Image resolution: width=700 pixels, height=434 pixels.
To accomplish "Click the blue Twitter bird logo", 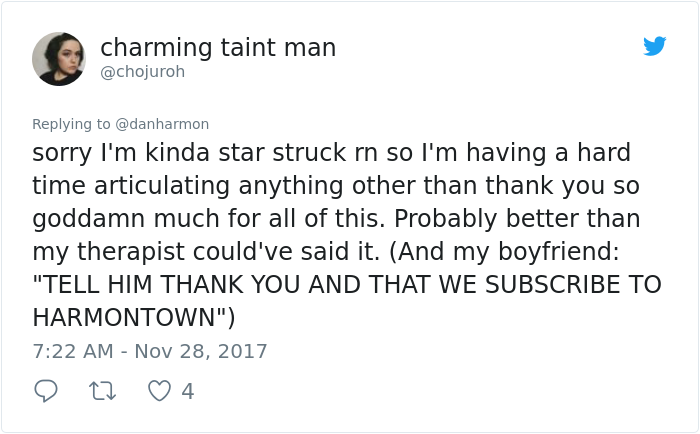I will pos(655,46).
